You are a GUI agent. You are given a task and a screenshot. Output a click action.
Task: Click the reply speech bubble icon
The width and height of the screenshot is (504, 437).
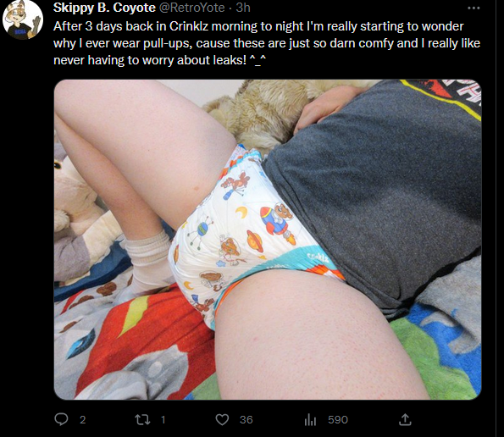coord(61,419)
